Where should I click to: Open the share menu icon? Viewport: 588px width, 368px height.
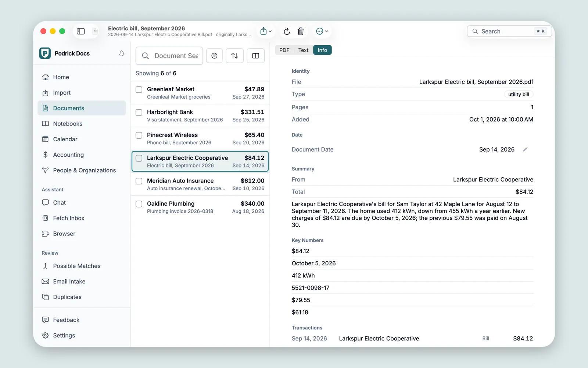(x=266, y=31)
